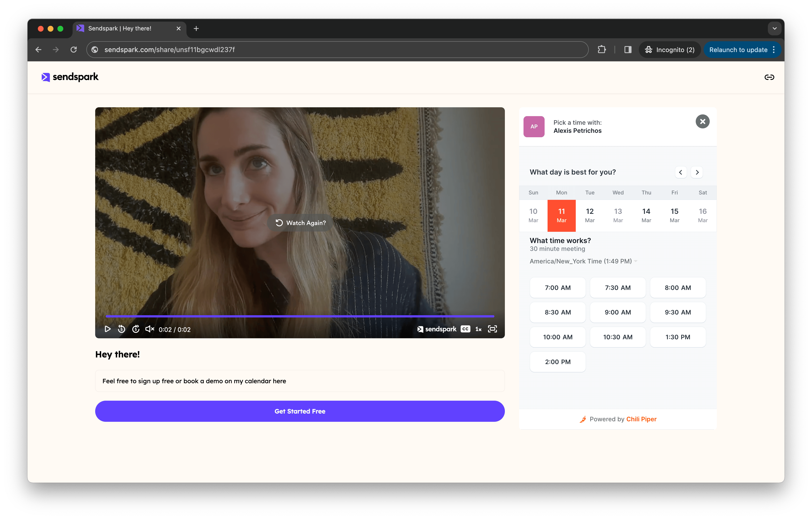Click the Hey there! title
Viewport: 812px width, 519px height.
[x=117, y=354]
